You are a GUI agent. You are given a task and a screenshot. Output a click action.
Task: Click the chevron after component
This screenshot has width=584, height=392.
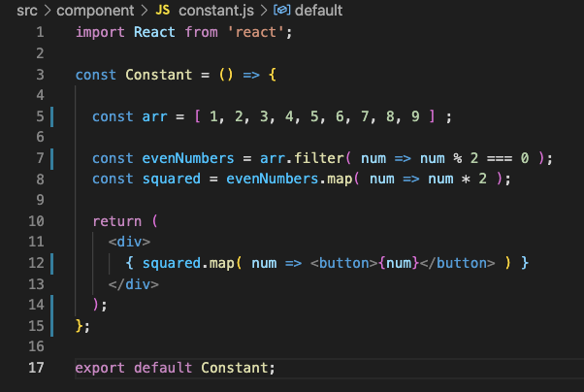click(145, 11)
